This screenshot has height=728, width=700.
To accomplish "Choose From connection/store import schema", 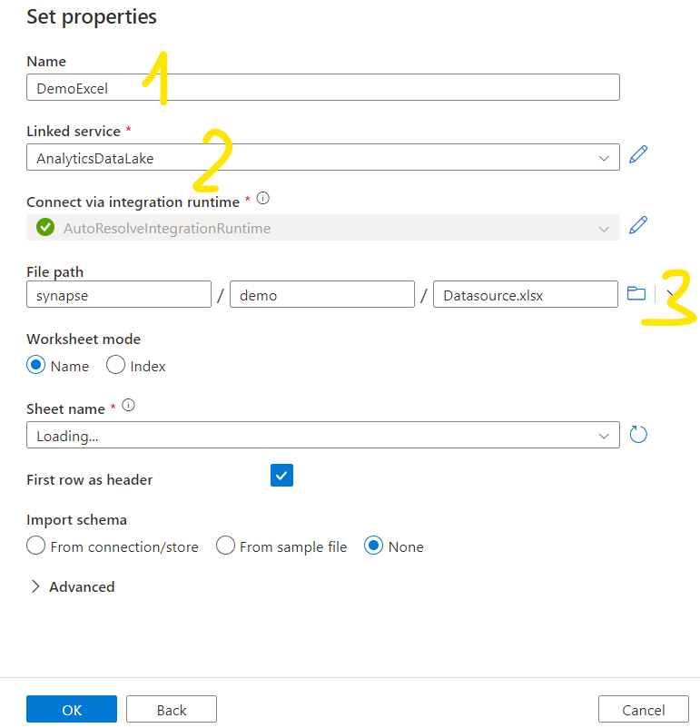I will pos(36,546).
